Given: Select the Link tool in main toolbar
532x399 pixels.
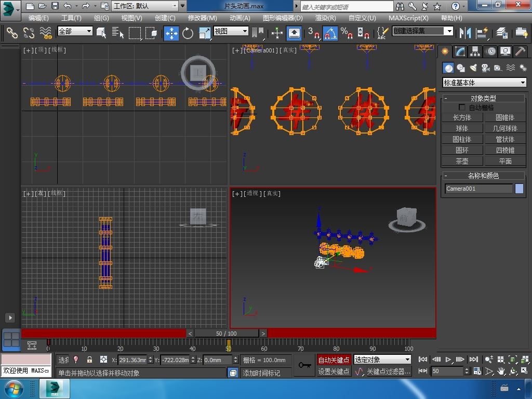Looking at the screenshot, I should [x=12, y=33].
